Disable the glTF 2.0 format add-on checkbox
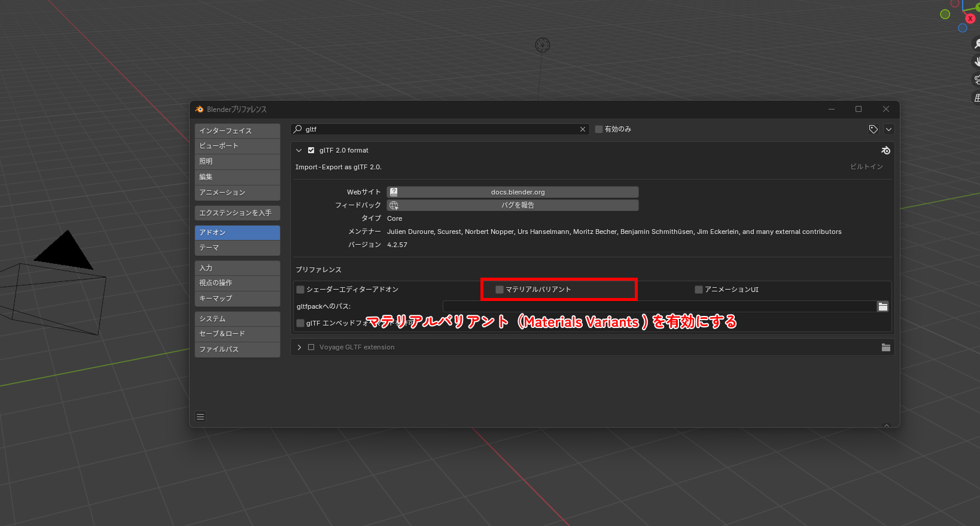This screenshot has width=980, height=526. [x=311, y=151]
